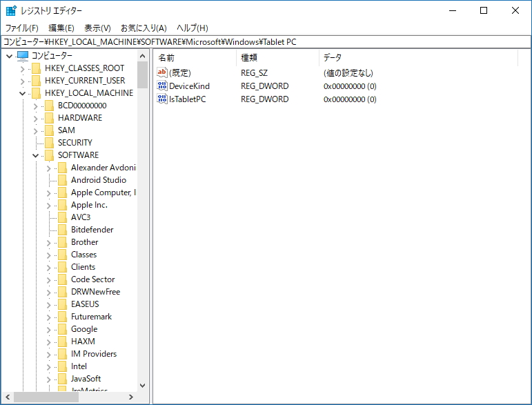Expand the Apple Inc. key
532x405 pixels.
coord(48,206)
